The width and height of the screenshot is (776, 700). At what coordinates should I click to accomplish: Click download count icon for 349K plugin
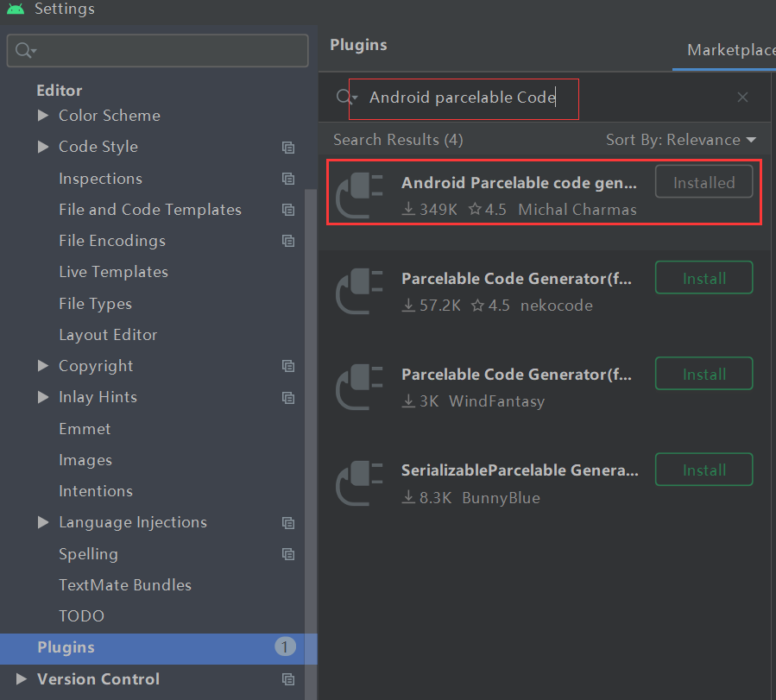click(408, 209)
